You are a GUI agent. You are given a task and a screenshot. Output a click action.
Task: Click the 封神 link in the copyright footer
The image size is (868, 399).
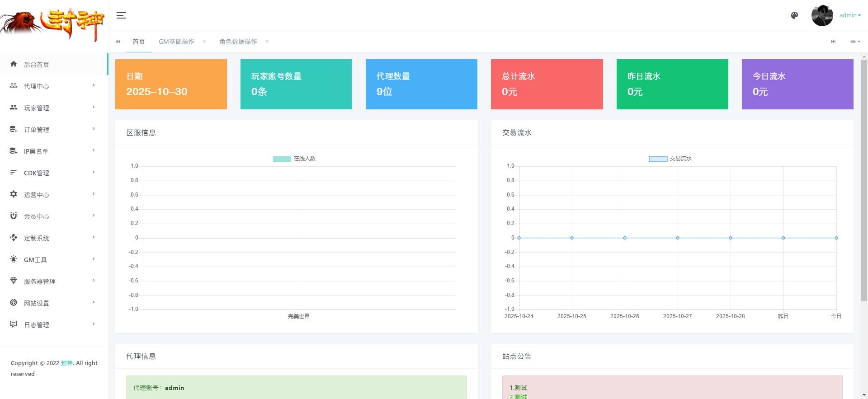point(66,363)
